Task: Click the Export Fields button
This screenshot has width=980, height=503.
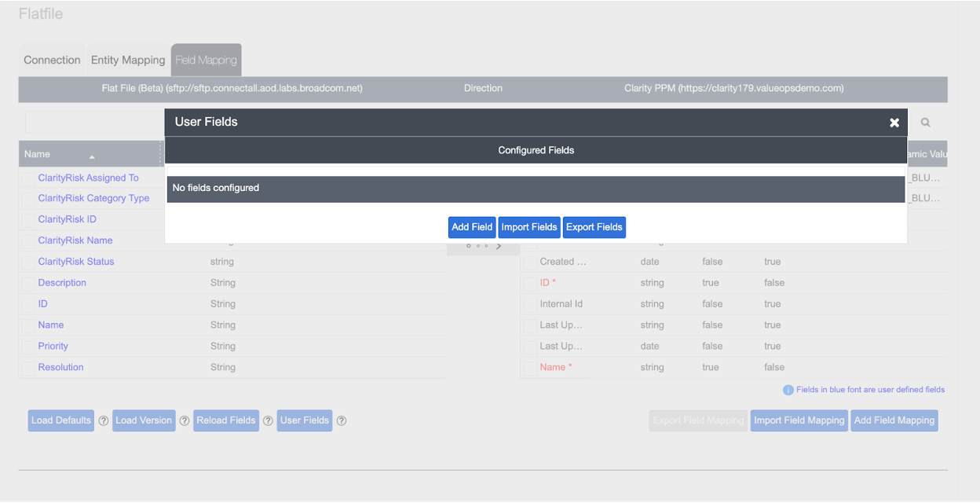Action: point(594,227)
